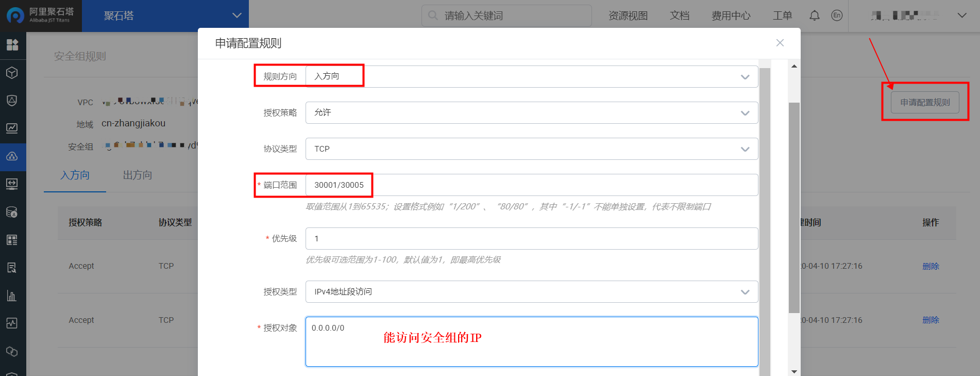The width and height of the screenshot is (980, 376).
Task: Click the 端口范围 input field
Action: click(x=531, y=185)
